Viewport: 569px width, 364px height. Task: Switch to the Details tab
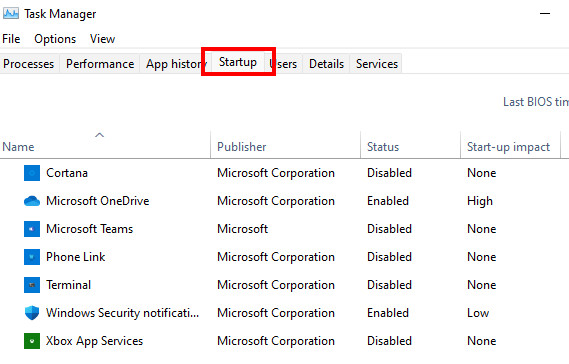[x=327, y=64]
